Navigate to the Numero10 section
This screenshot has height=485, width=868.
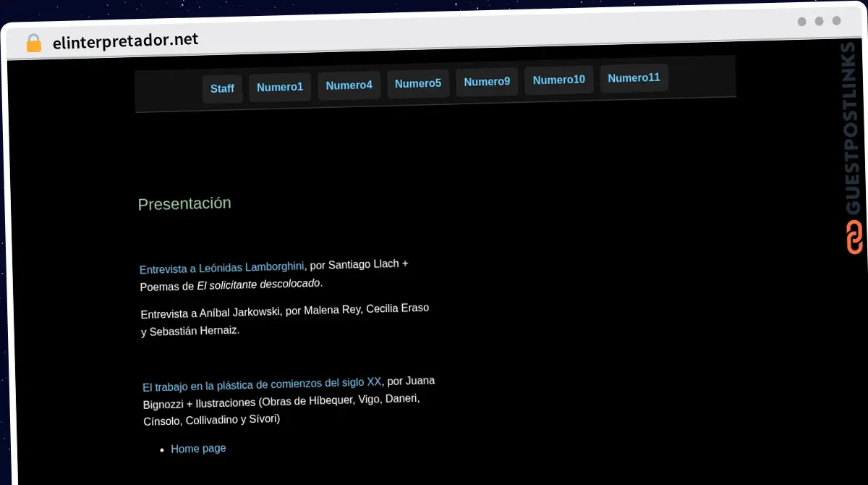click(x=558, y=80)
